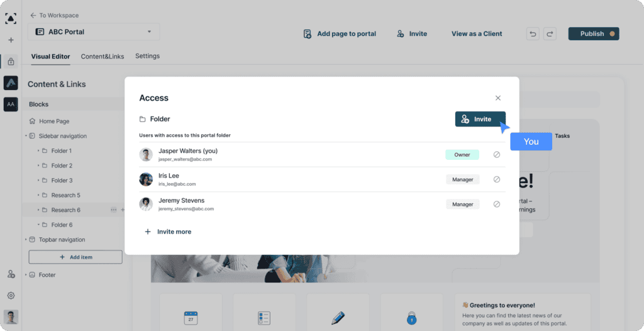This screenshot has height=331, width=644.
Task: Click Invite in the top toolbar
Action: click(x=412, y=34)
